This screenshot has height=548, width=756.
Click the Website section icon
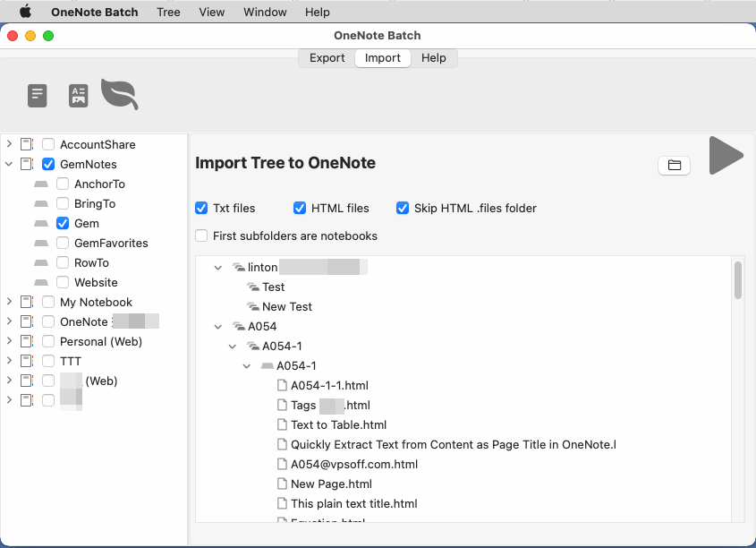click(41, 283)
